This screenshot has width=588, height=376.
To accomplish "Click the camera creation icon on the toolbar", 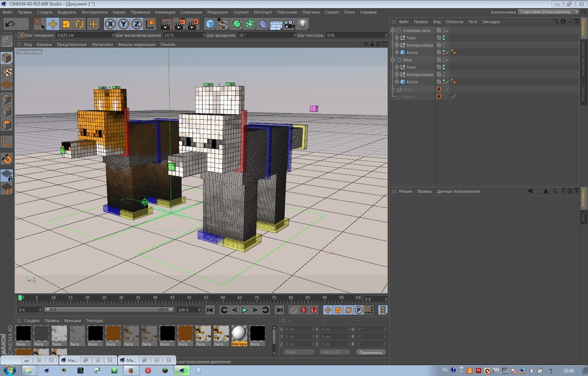I will pyautogui.click(x=290, y=23).
